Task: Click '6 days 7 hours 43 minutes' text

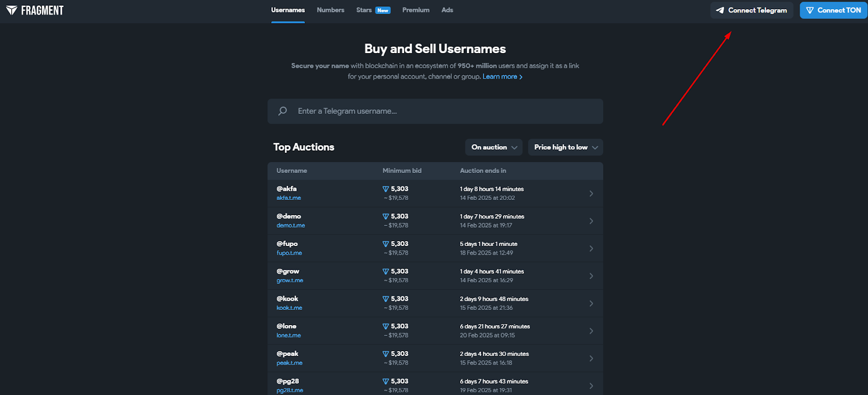Action: (x=494, y=381)
